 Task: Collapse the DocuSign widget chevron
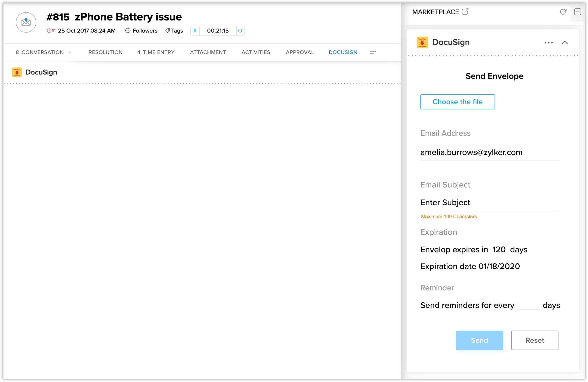[x=565, y=43]
